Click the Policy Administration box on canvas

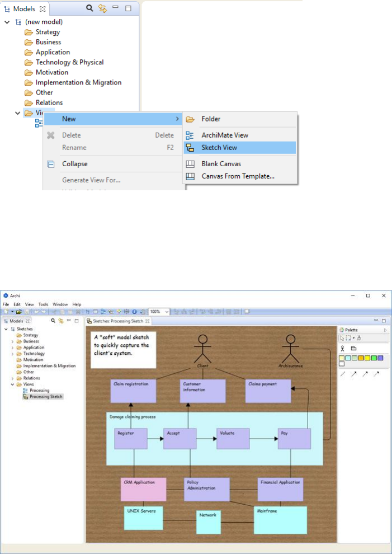coord(207,489)
